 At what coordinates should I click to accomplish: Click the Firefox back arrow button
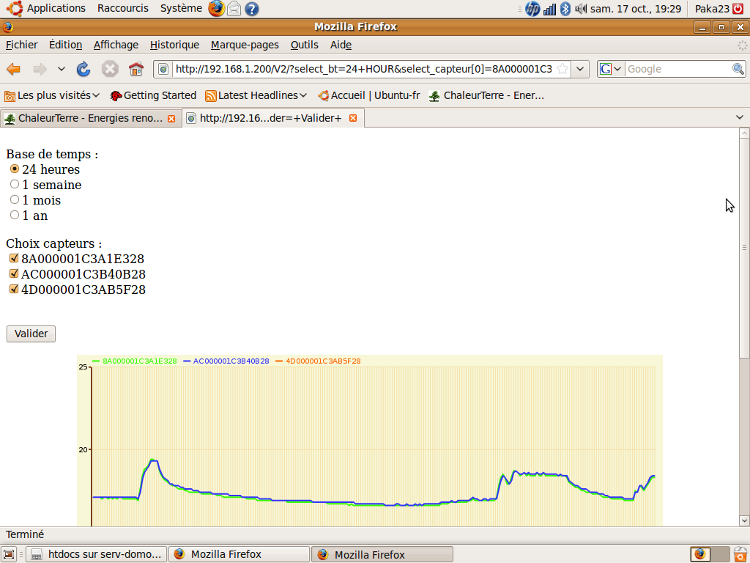coord(14,69)
